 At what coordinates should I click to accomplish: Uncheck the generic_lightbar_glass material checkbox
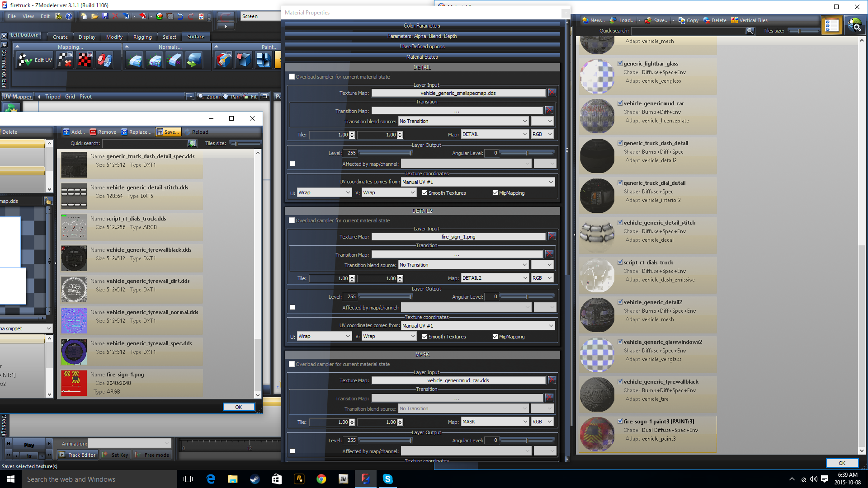coord(620,64)
